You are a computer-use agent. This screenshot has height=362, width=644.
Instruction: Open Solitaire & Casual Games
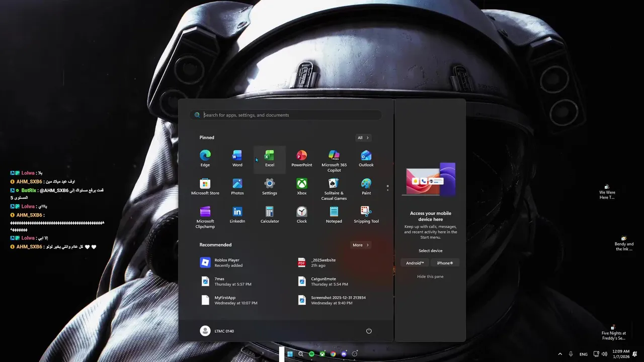334,189
